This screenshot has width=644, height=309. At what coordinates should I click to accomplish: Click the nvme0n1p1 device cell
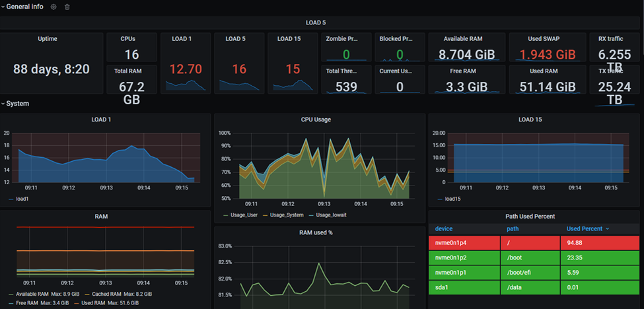(464, 273)
